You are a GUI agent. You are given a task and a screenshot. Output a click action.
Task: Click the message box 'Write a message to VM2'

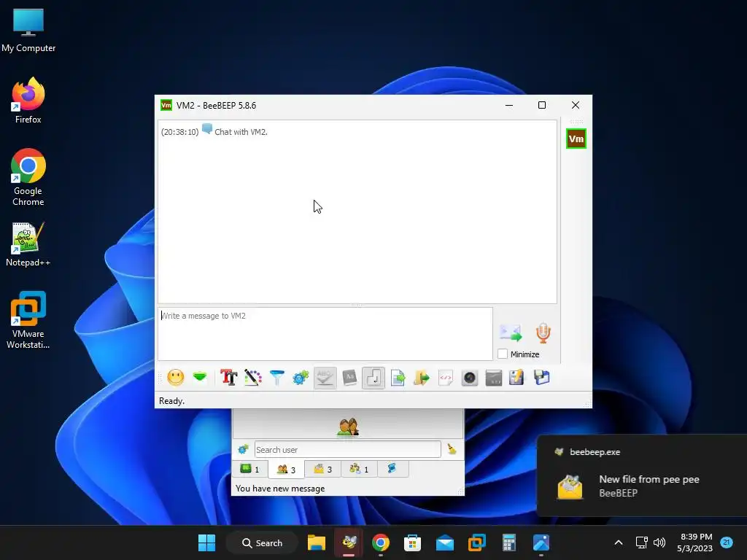pos(325,333)
